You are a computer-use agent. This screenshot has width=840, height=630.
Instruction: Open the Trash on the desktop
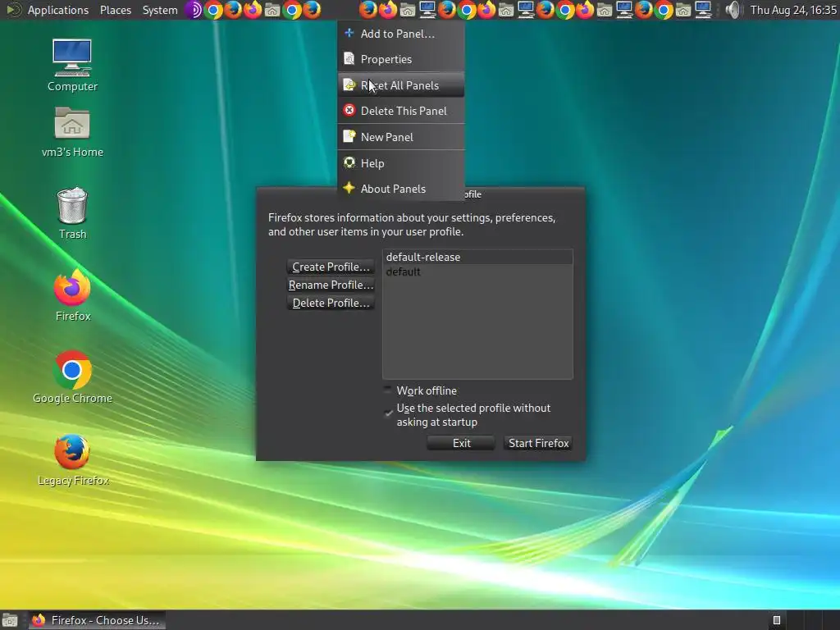(x=72, y=213)
